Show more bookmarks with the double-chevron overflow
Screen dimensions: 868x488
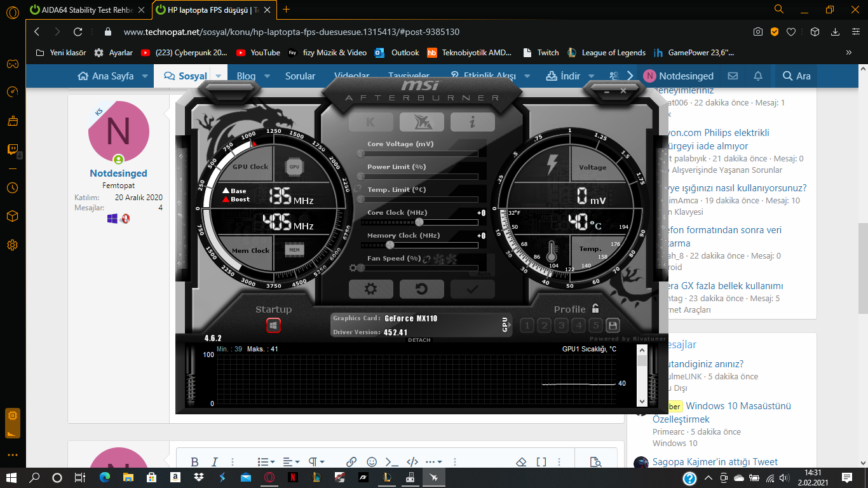pos(849,53)
